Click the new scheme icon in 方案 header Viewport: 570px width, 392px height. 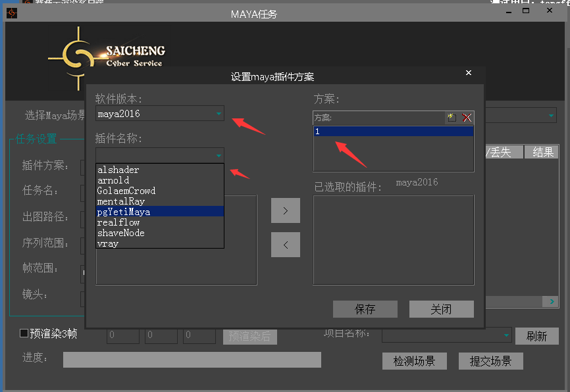[x=452, y=118]
